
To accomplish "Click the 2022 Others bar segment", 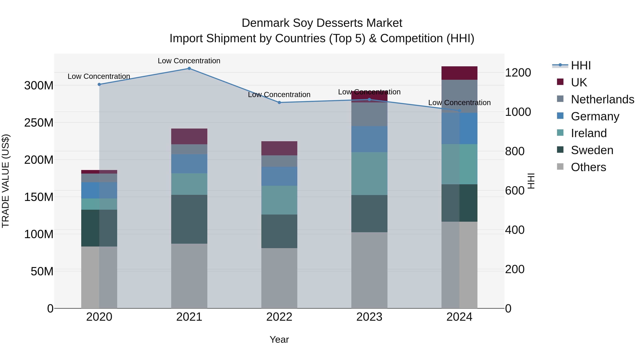I will point(279,278).
